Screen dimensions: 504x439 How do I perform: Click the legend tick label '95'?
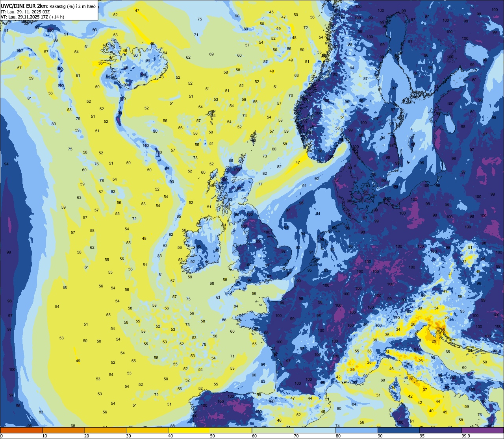[x=422, y=436]
